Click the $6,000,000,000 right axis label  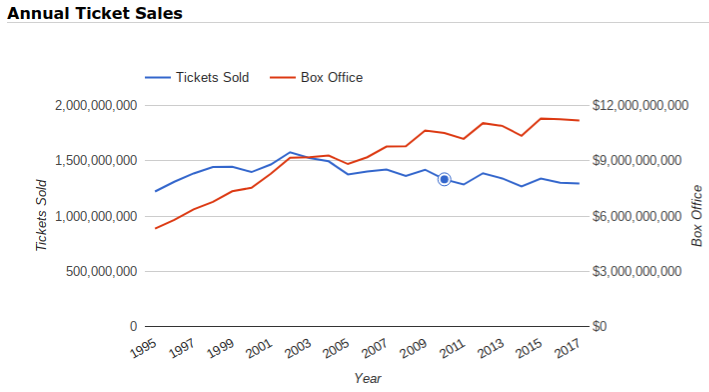(637, 216)
